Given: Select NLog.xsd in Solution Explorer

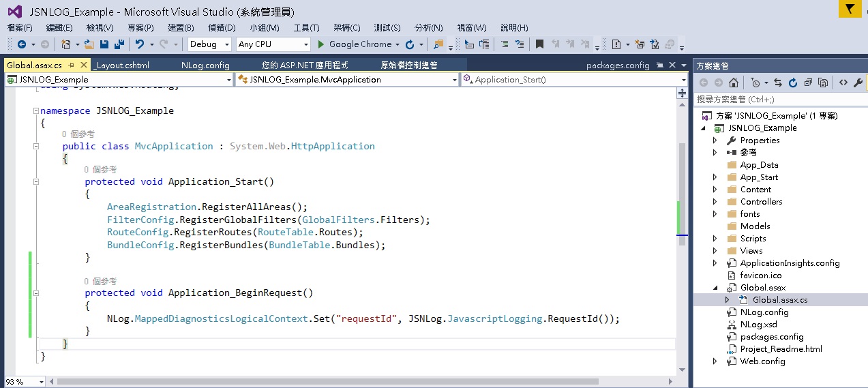Looking at the screenshot, I should tap(758, 325).
